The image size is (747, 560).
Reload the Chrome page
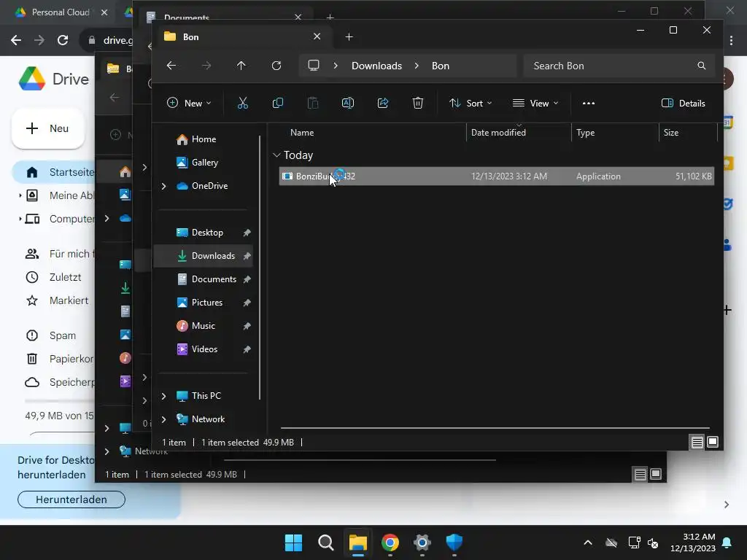[x=63, y=40]
